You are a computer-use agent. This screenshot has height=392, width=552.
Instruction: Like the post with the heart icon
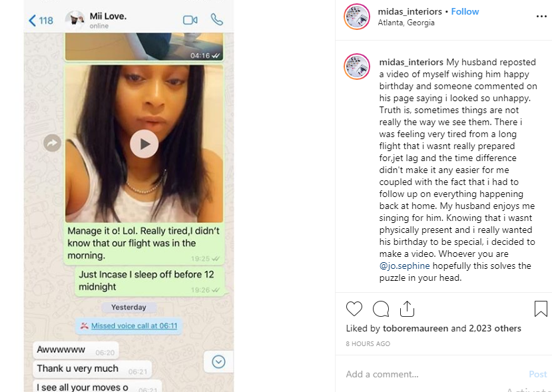tap(354, 309)
